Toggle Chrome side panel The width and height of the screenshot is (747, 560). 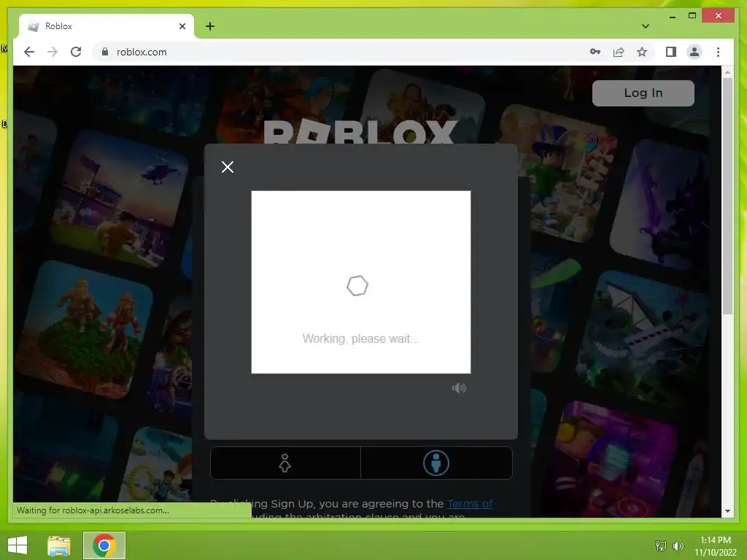click(671, 52)
